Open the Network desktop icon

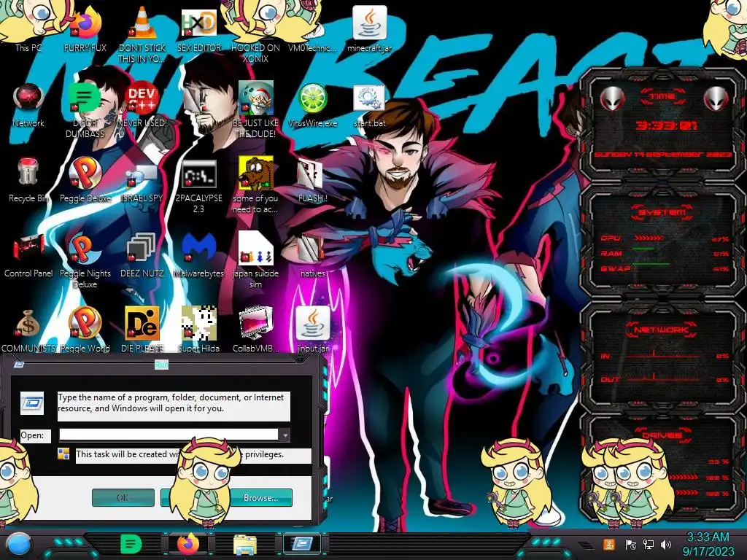[x=28, y=105]
